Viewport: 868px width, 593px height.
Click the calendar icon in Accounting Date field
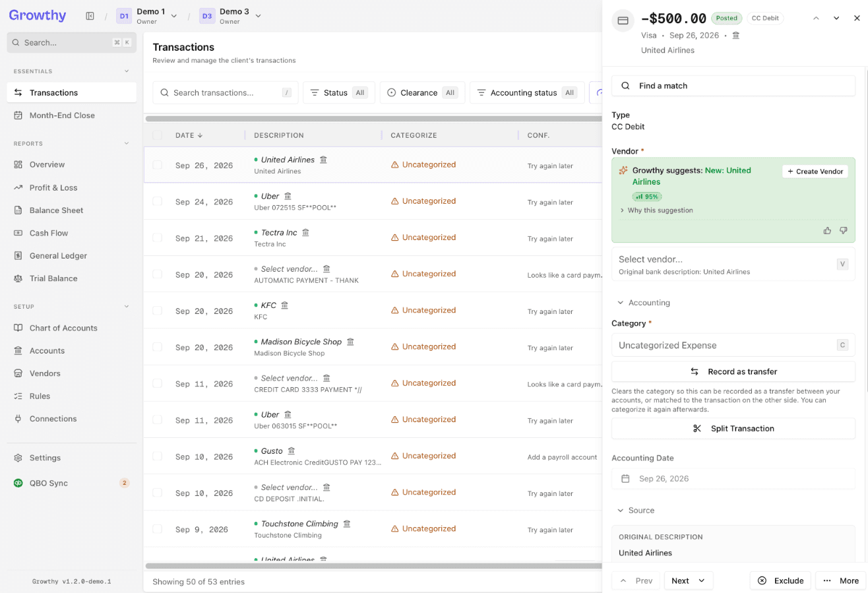click(x=626, y=479)
